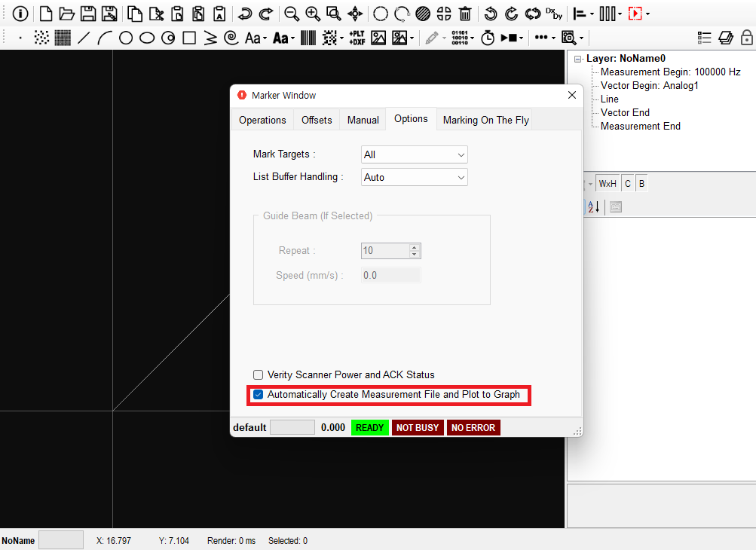Uncheck Automatically Create Measurement File checkbox
Image resolution: width=756 pixels, height=550 pixels.
point(259,394)
